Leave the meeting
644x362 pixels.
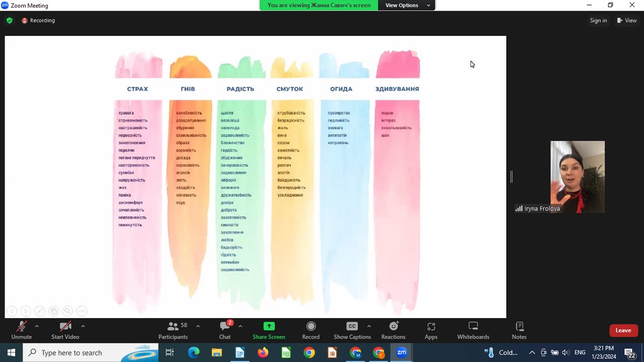click(x=623, y=331)
